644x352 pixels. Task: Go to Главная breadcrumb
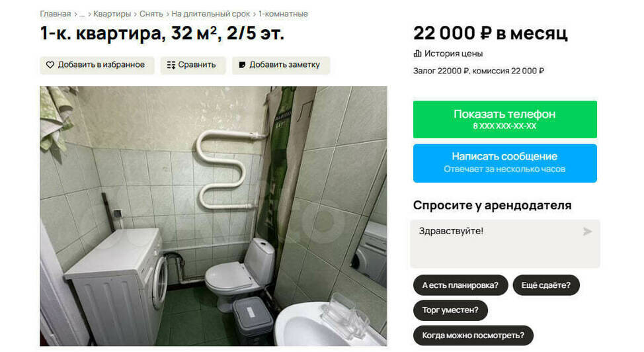[x=56, y=14]
